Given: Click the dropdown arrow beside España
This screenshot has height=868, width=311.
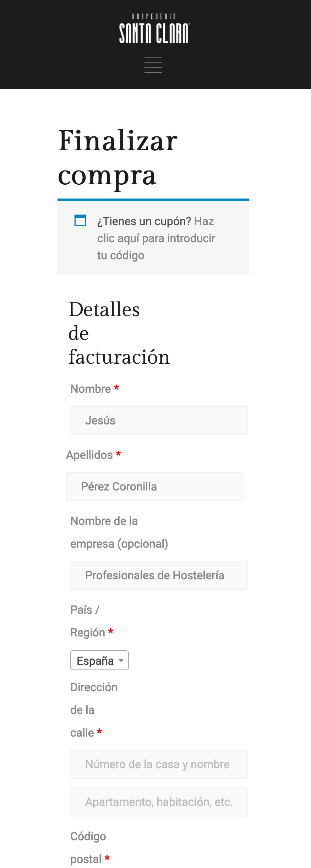Looking at the screenshot, I should pos(121,661).
